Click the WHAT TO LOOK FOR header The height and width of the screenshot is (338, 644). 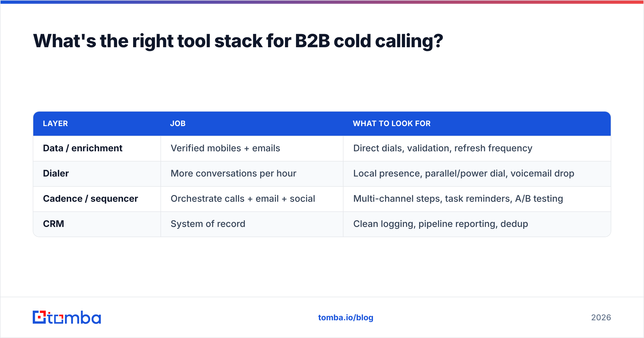point(392,123)
